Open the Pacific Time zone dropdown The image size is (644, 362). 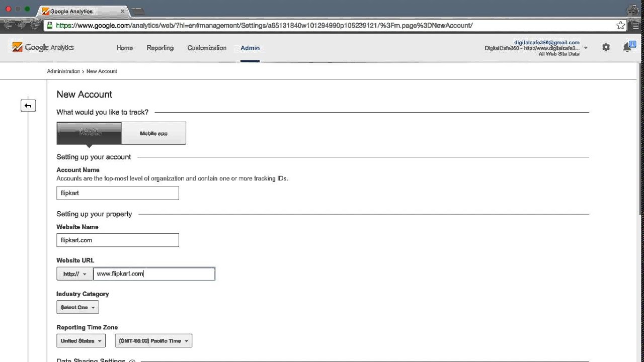[x=153, y=341]
